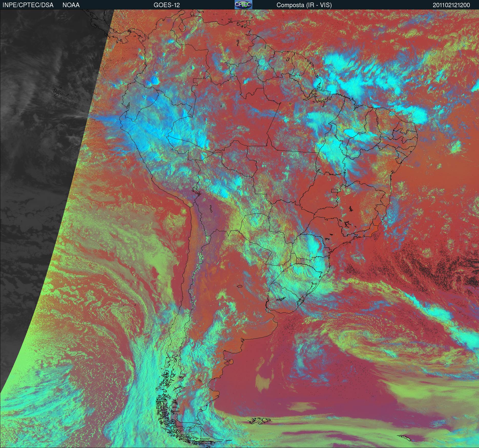Click the Composta (IR - VIS) title
Image resolution: width=479 pixels, height=448 pixels.
coord(304,5)
